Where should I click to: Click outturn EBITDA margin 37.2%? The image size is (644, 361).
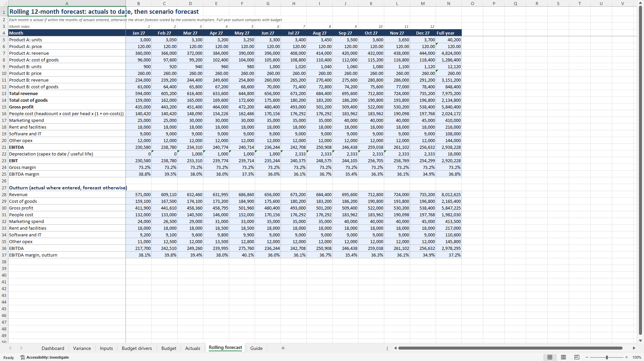[449, 255]
